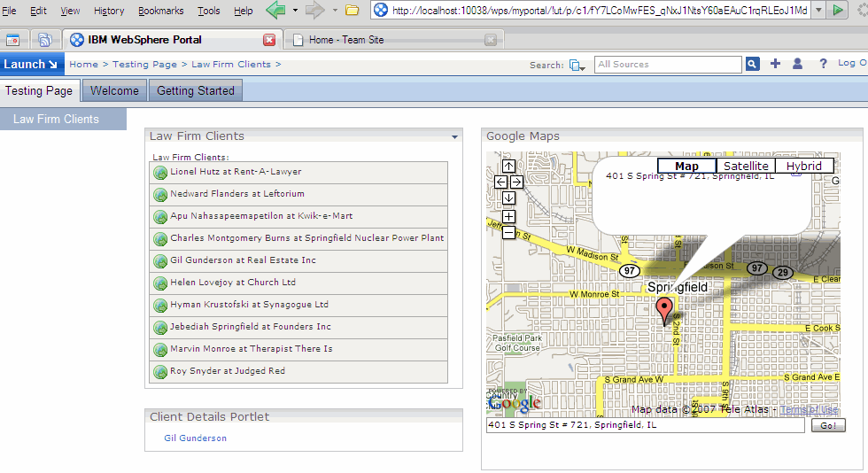
Task: Click the site icon in address bar
Action: [380, 10]
